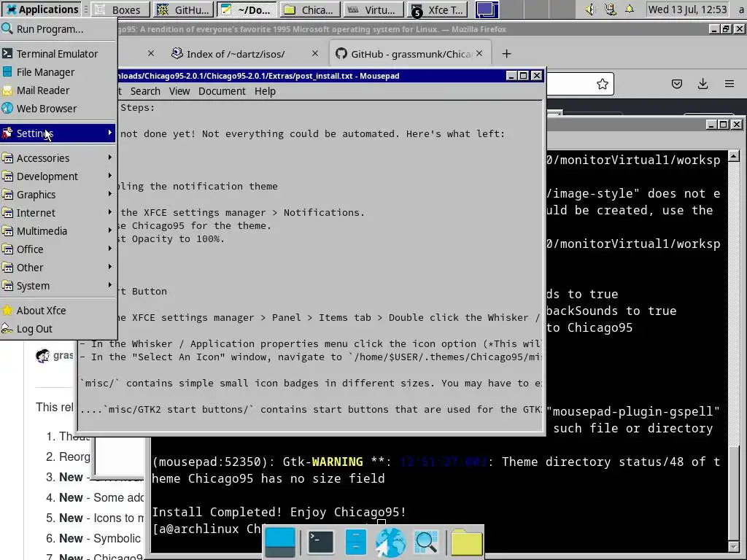Open the application finder magnifier dock icon
This screenshot has width=747, height=560.
(x=426, y=542)
